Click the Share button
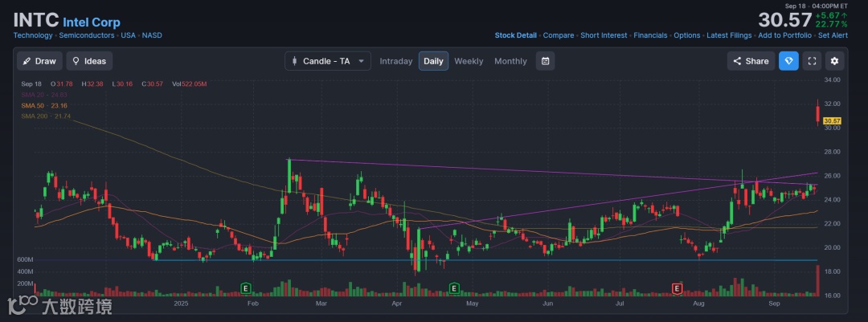 pyautogui.click(x=751, y=61)
